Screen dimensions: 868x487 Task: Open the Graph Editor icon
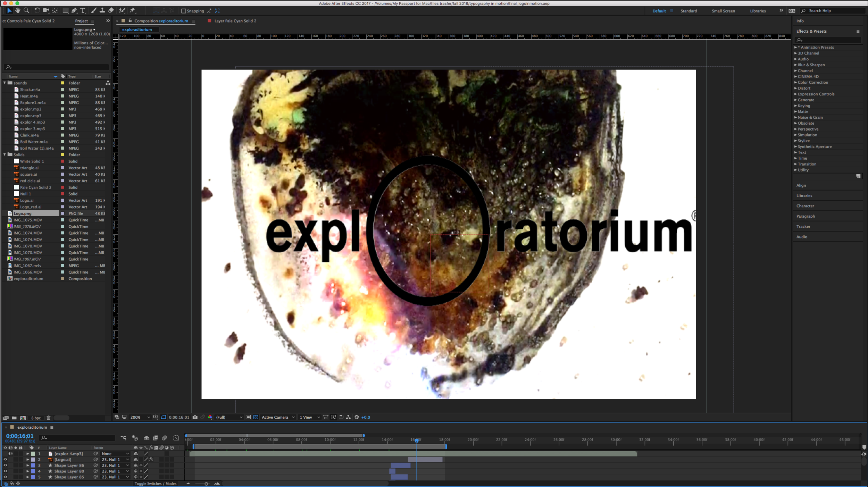coord(176,438)
